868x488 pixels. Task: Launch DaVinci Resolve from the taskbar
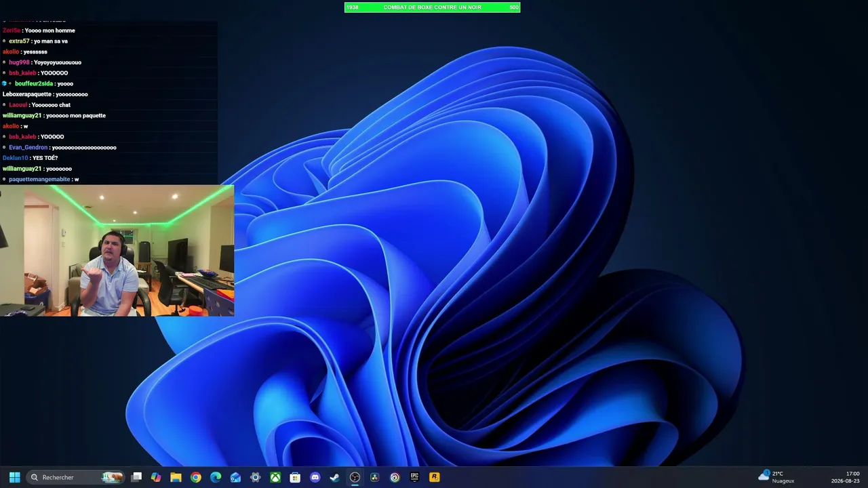374,477
